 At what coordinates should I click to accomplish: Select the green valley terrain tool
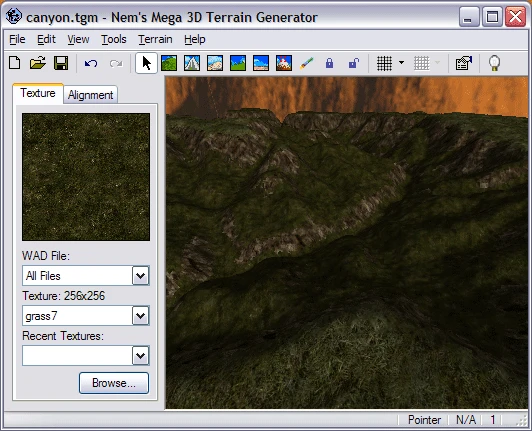238,63
